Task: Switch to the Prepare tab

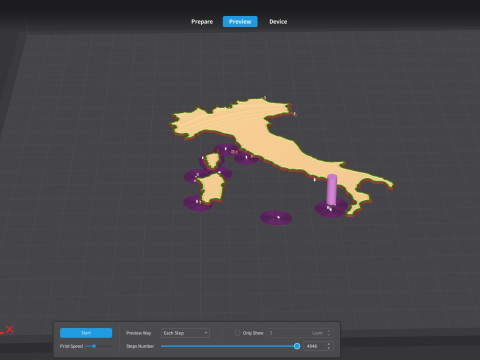Action: tap(202, 22)
